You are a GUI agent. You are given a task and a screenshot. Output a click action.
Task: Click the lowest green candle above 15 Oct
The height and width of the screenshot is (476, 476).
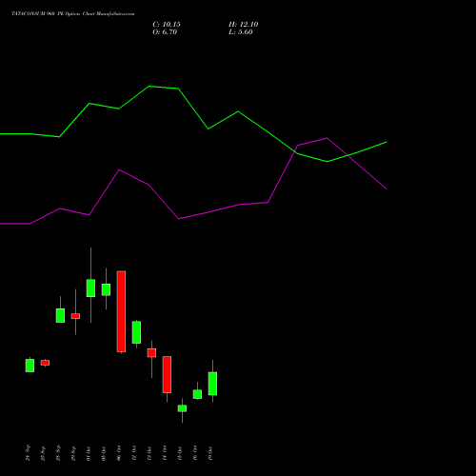click(x=182, y=408)
